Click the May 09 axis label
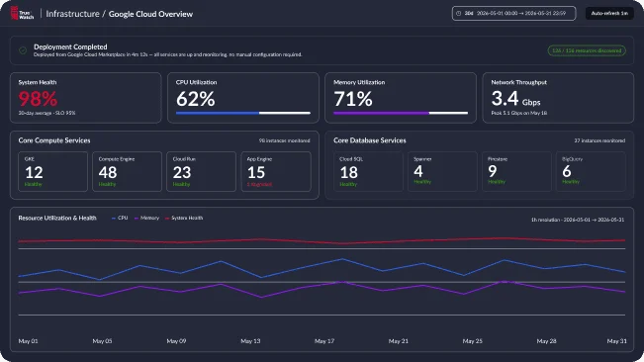Image resolution: width=644 pixels, height=362 pixels. click(176, 341)
